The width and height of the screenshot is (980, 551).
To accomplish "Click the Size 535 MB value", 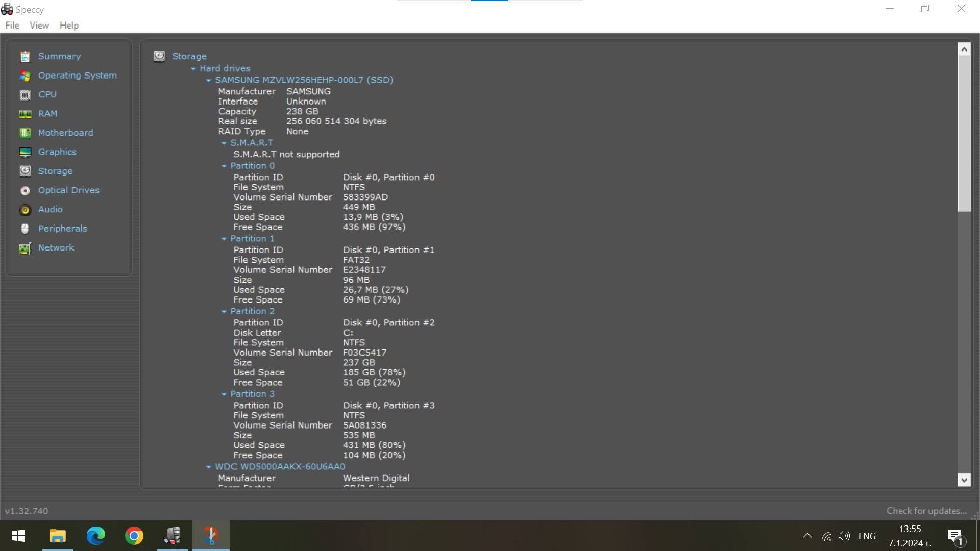I will [359, 435].
